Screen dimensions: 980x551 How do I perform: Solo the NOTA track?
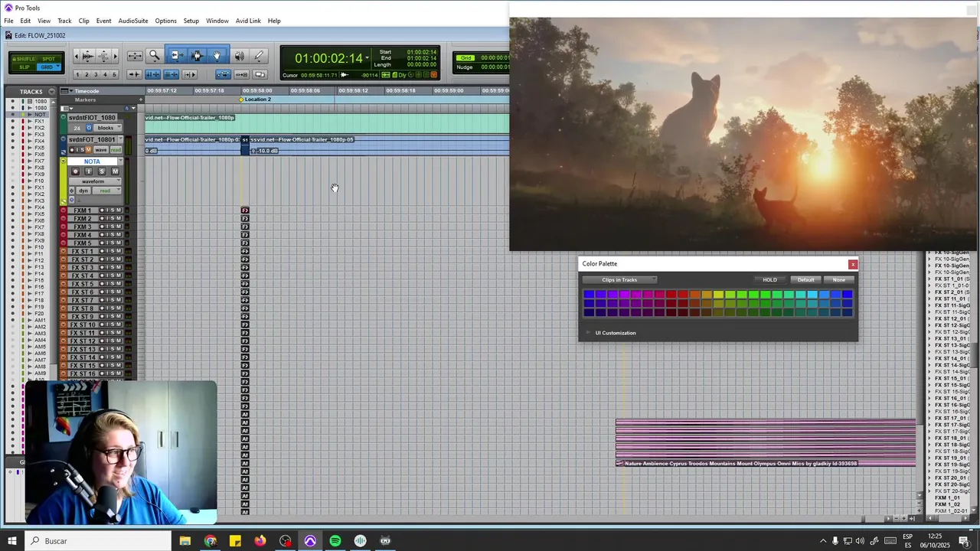click(102, 171)
